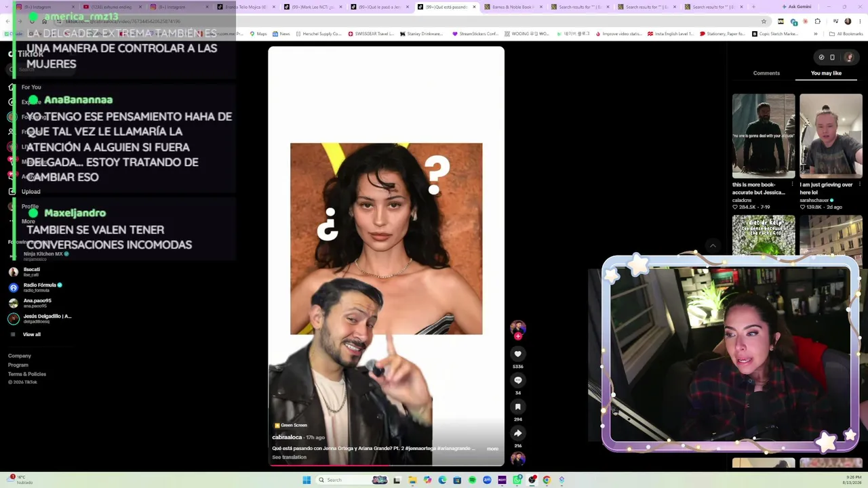Open options for 'this is more book-accurate' video

[x=793, y=184]
